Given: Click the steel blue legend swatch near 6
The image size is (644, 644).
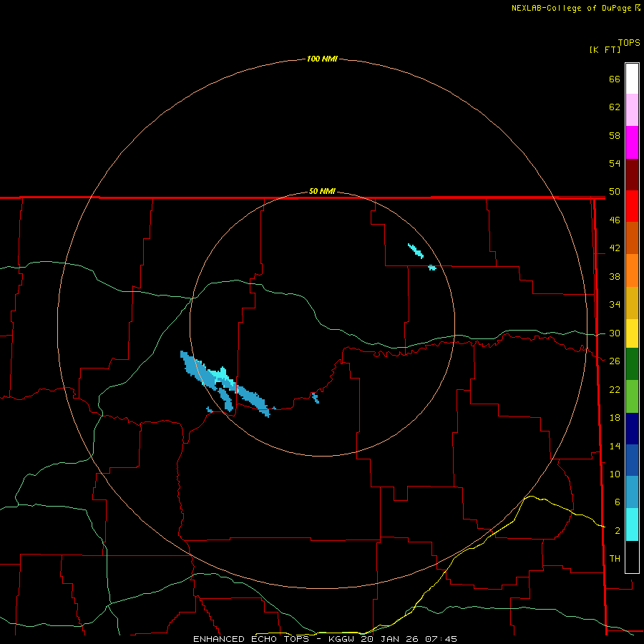Looking at the screenshot, I should pyautogui.click(x=632, y=492).
